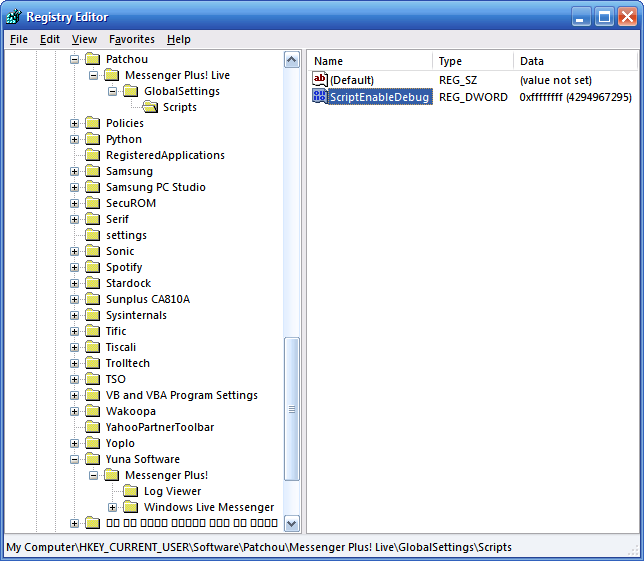Image resolution: width=644 pixels, height=561 pixels.
Task: Click the Spotify key folder icon
Action: pos(93,267)
